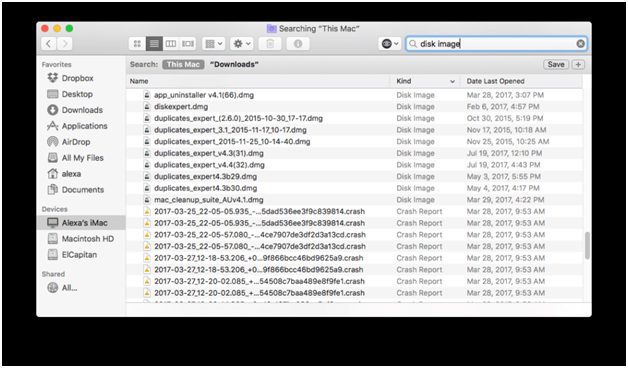Screen dimensions: 628x368
Task: Add a search criterion with the plus button
Action: pyautogui.click(x=578, y=64)
